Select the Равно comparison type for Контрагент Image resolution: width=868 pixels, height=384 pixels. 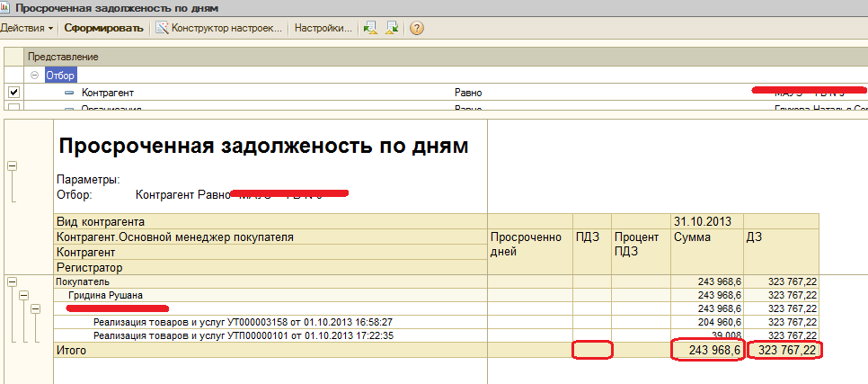[x=468, y=93]
